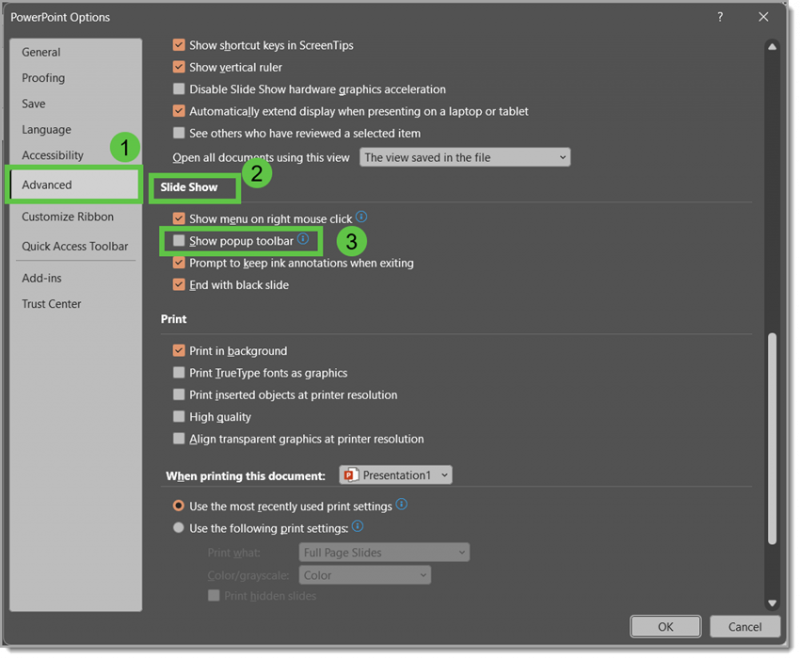Enable the Show popup toolbar checkbox
Image resolution: width=800 pixels, height=659 pixels.
click(x=178, y=240)
